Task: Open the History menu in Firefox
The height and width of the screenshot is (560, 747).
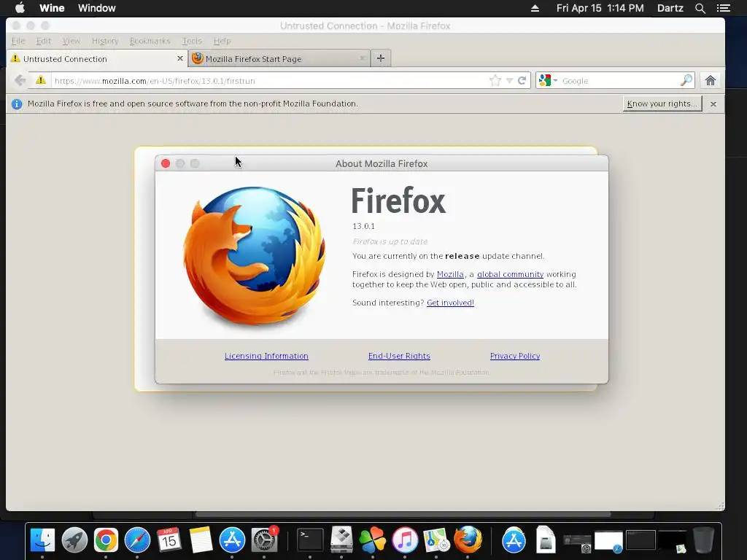Action: 105,41
